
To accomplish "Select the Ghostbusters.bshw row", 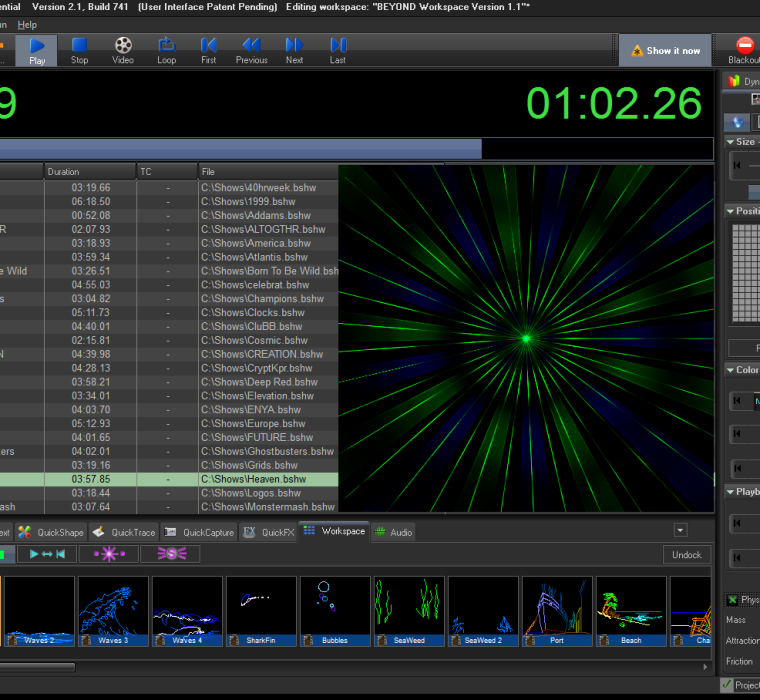I will click(169, 451).
